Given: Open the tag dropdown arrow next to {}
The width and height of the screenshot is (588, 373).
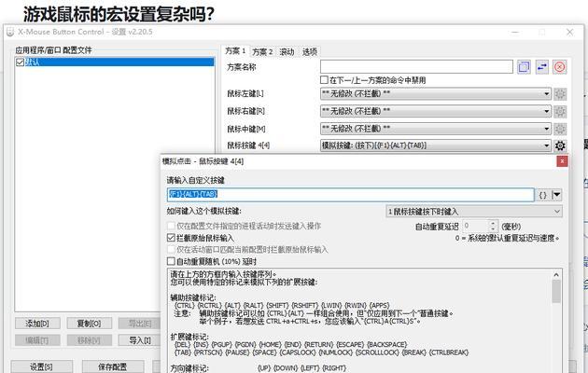Looking at the screenshot, I should click(557, 195).
